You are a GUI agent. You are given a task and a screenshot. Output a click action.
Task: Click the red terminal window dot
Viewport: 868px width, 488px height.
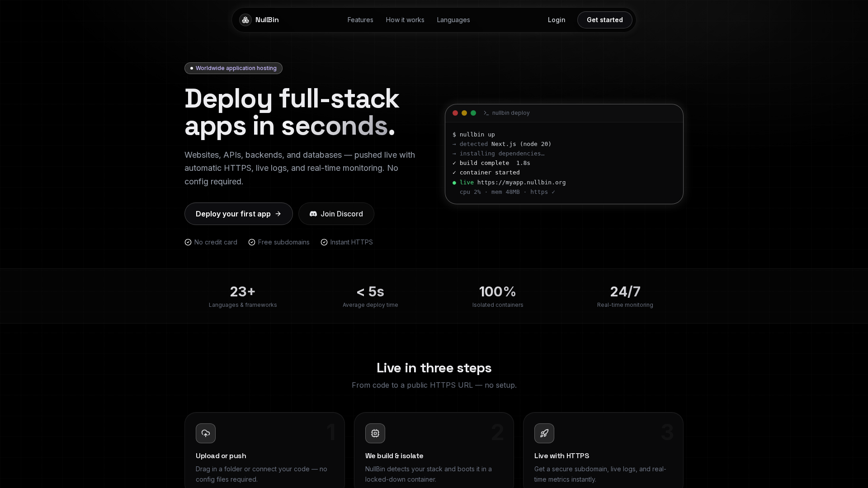455,113
